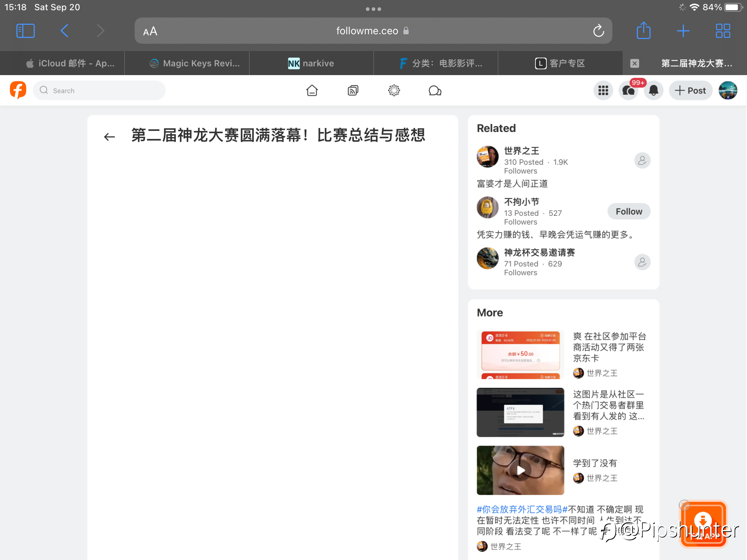Follow the user 不拘小节
The width and height of the screenshot is (747, 560).
pos(628,211)
